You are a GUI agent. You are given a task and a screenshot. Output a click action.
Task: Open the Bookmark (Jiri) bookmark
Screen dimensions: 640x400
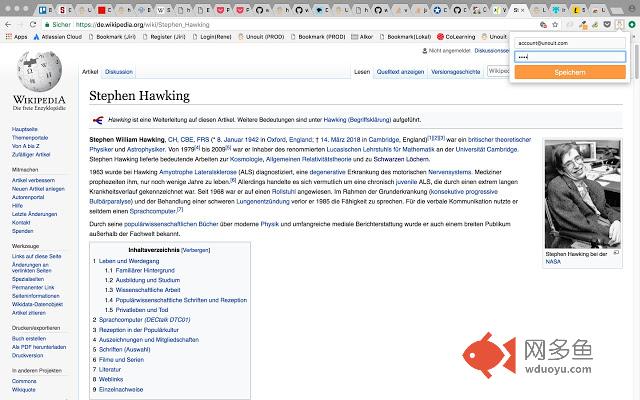click(x=112, y=37)
